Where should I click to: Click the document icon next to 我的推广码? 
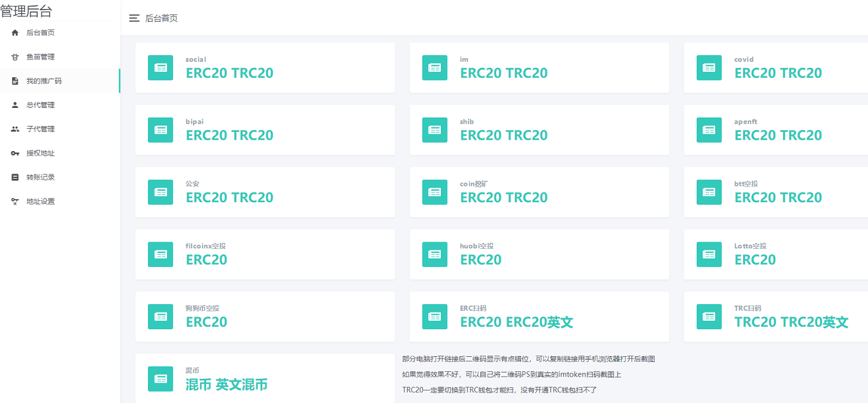click(14, 80)
